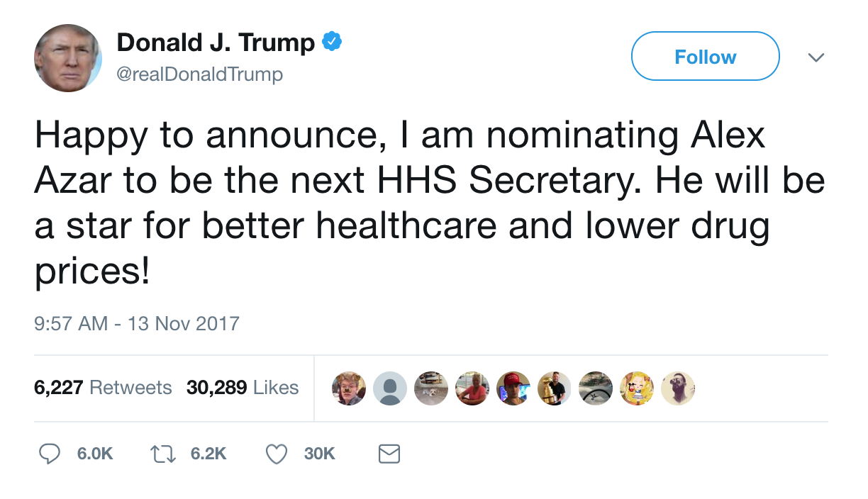The height and width of the screenshot is (499, 868).
Task: Open the tweet options chevron menu
Action: [x=816, y=57]
